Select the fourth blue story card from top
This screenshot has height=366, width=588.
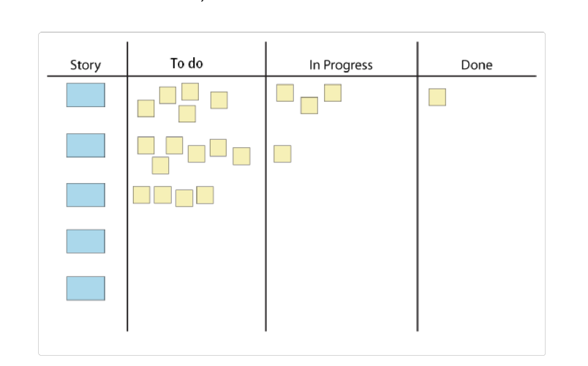(x=86, y=242)
